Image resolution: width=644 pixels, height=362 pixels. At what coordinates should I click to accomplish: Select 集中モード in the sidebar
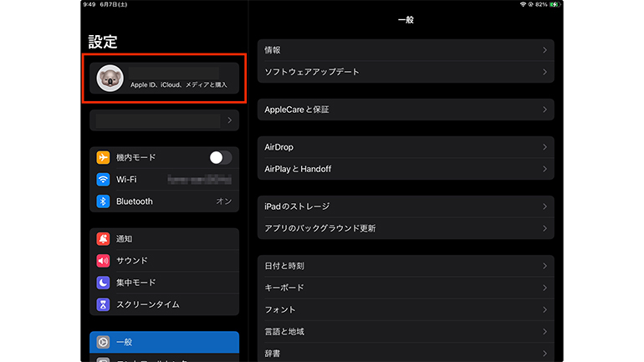164,283
